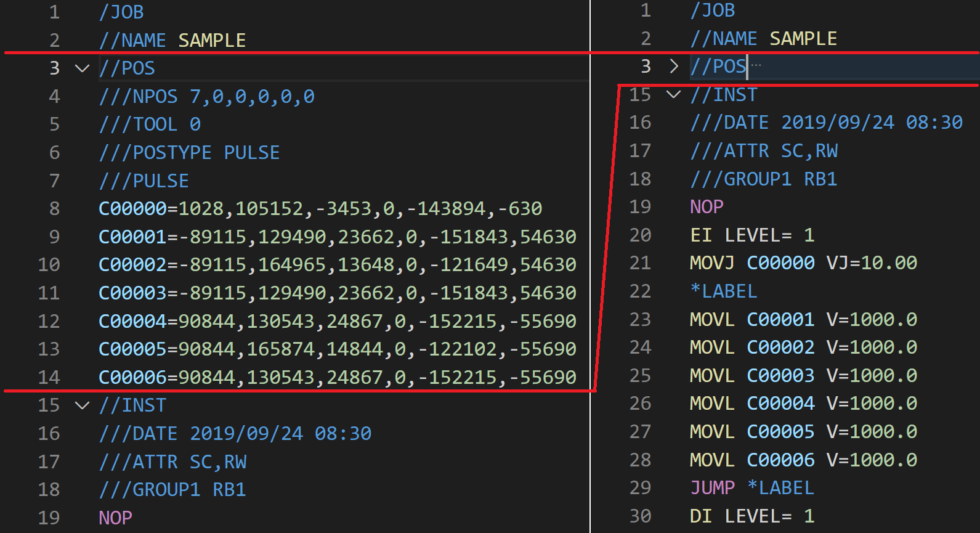Image resolution: width=980 pixels, height=533 pixels.
Task: Click the C00000=1028,105152 position line
Action: (x=320, y=209)
